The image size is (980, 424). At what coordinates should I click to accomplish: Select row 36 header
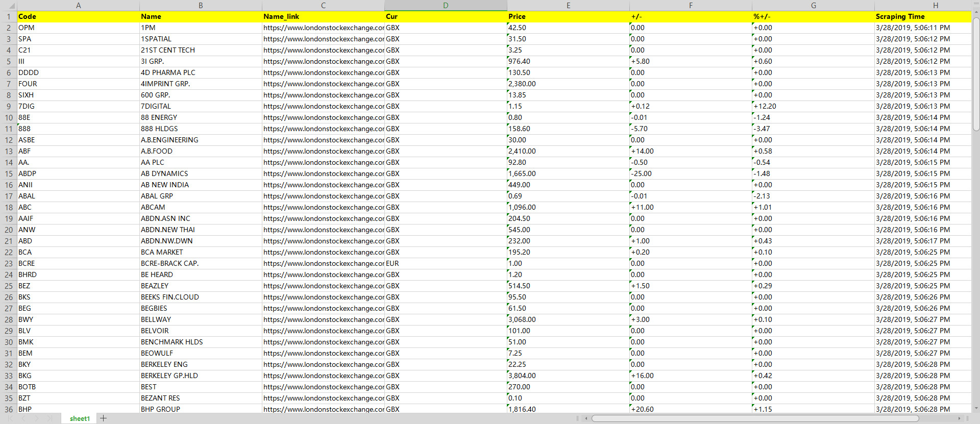coord(9,409)
